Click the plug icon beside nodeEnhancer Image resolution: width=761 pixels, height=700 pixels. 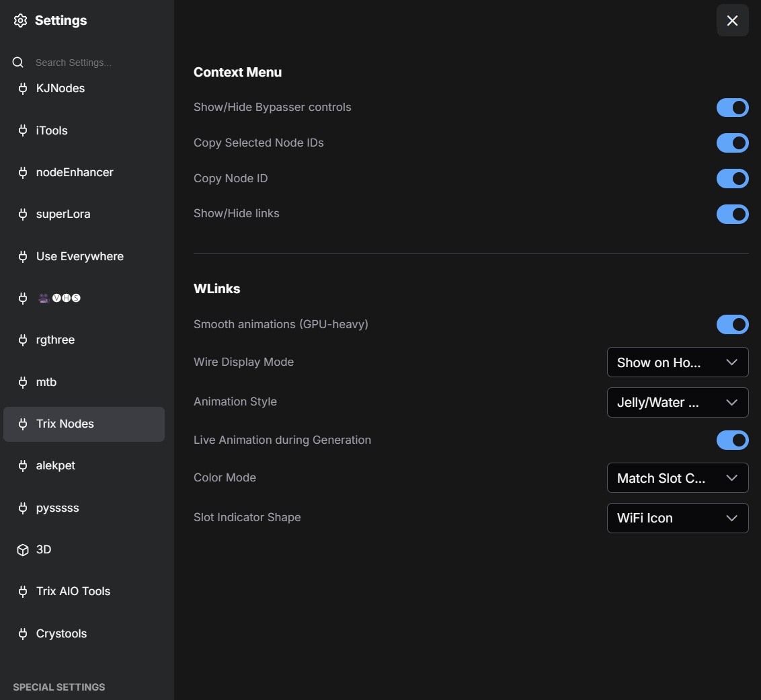(22, 172)
